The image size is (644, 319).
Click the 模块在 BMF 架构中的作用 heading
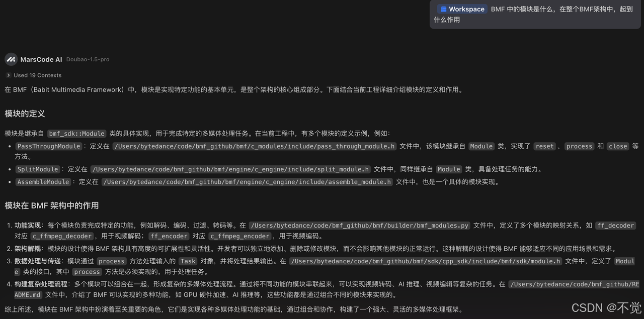point(52,205)
